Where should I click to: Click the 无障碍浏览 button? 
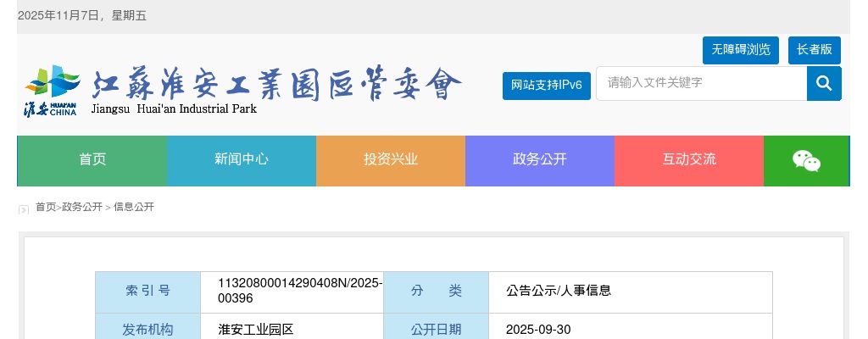[741, 50]
